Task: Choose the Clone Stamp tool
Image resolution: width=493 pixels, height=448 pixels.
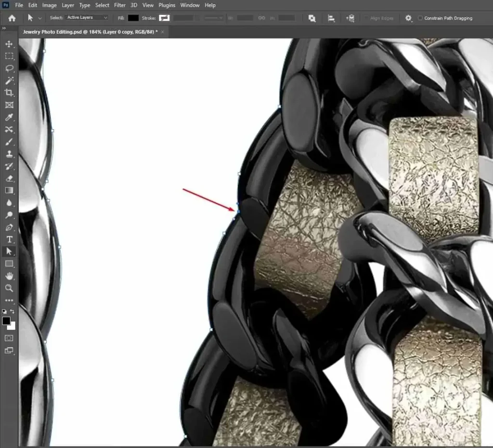Action: [9, 154]
